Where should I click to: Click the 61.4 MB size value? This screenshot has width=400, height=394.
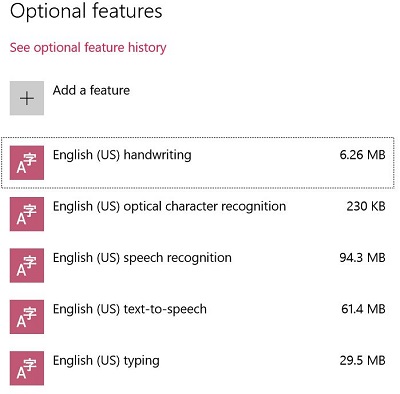point(363,309)
